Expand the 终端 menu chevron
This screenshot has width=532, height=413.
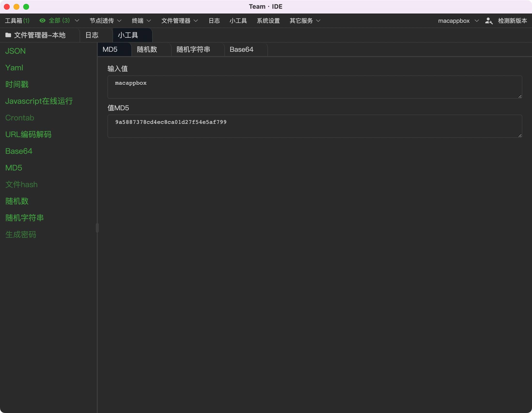pyautogui.click(x=149, y=21)
